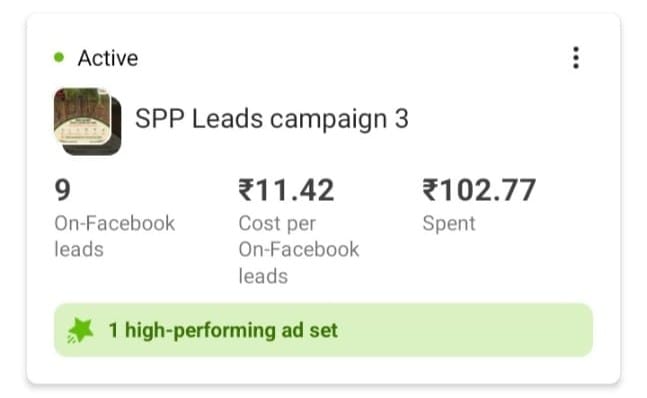Click the Cost per On-Facebook leads label

pos(299,250)
